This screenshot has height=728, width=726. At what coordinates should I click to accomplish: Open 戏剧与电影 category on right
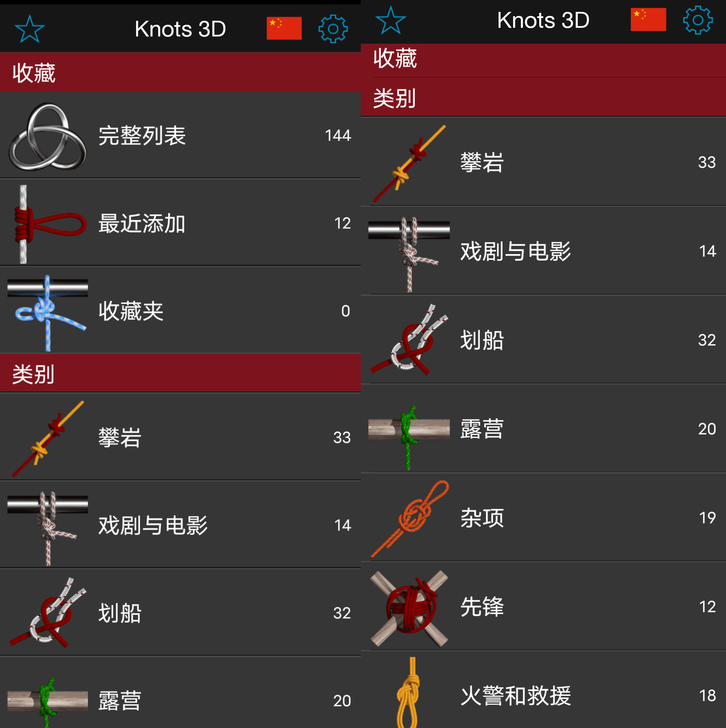(x=543, y=251)
